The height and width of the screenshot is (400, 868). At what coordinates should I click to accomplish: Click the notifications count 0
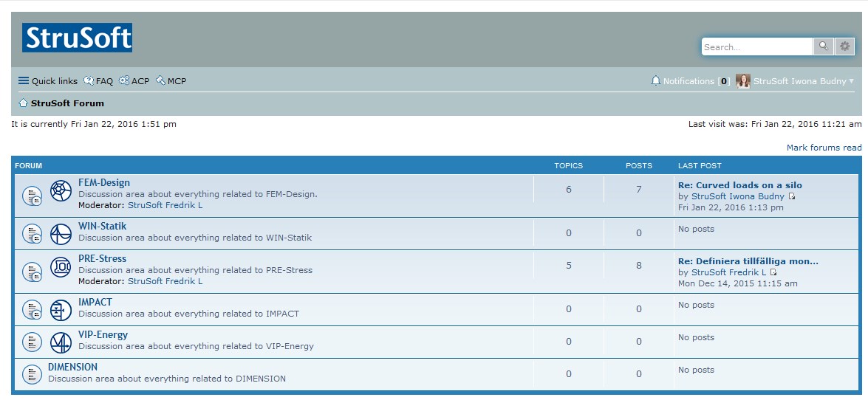(x=723, y=80)
